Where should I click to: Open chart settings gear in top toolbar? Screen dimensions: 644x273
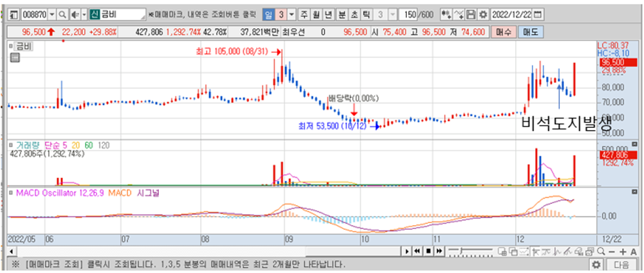[x=483, y=15]
